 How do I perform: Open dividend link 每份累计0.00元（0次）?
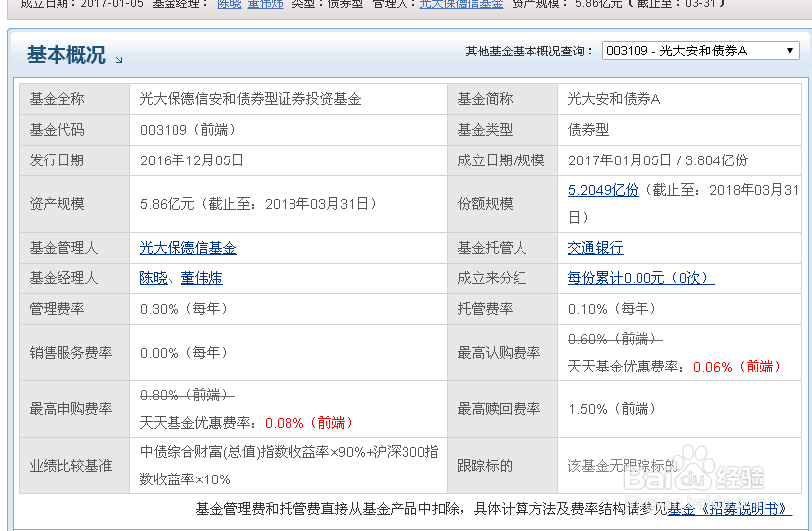coord(640,278)
